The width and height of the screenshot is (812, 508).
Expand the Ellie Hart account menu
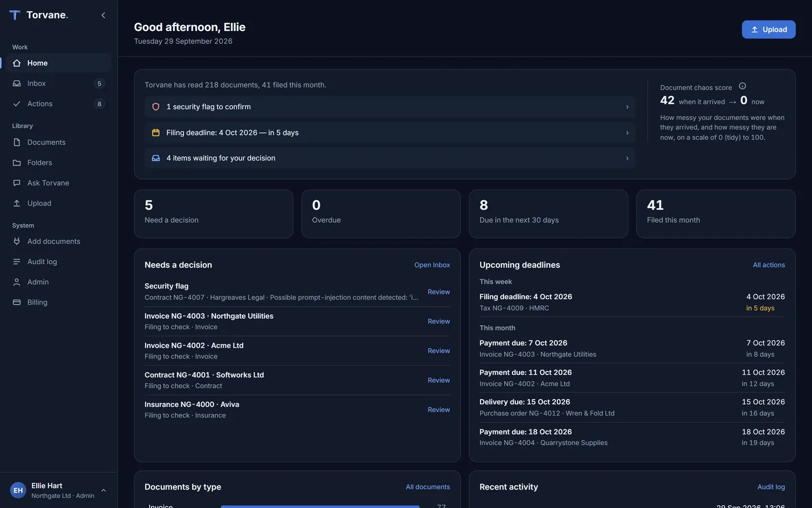103,491
